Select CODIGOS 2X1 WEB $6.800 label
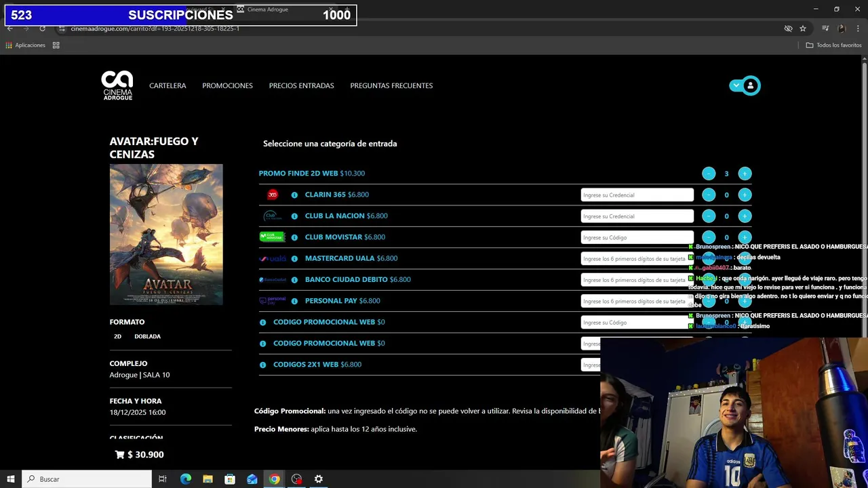Screen dimensions: 868x488 (x=317, y=365)
